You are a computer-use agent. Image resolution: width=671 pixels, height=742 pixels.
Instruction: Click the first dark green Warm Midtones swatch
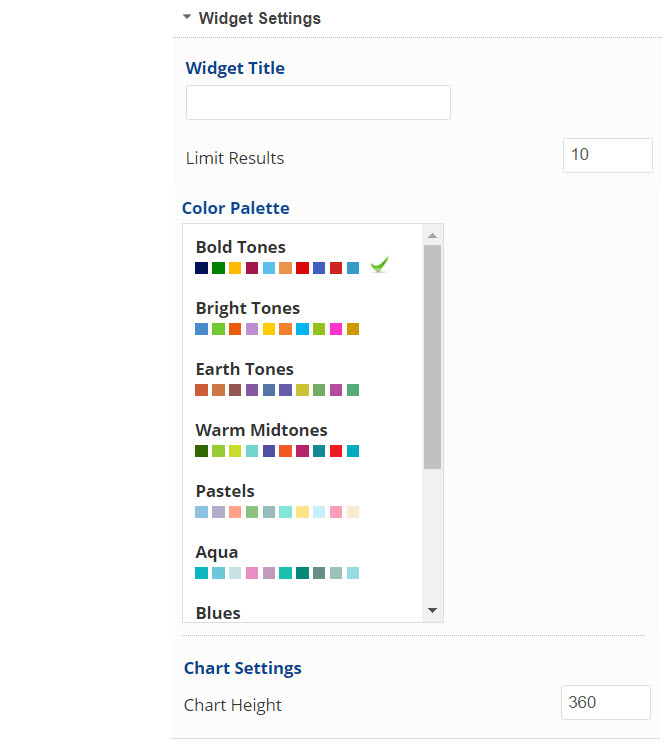[x=202, y=451]
